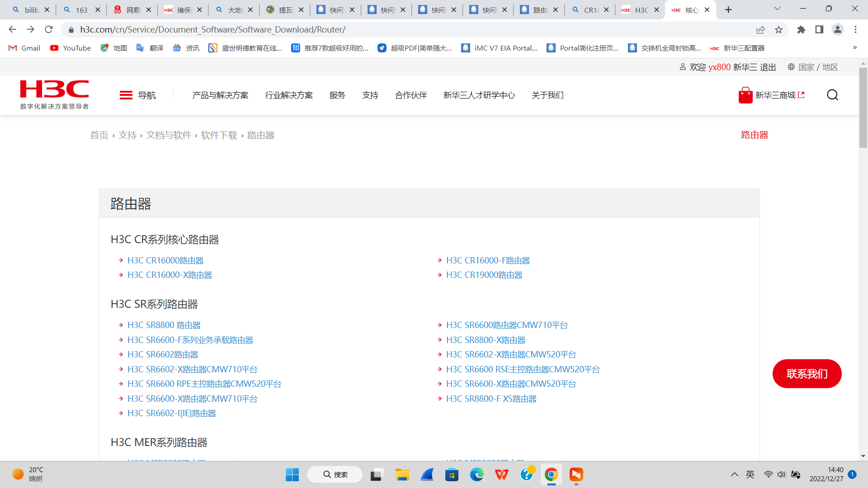
Task: Open the search magnifier icon in header
Action: point(832,95)
